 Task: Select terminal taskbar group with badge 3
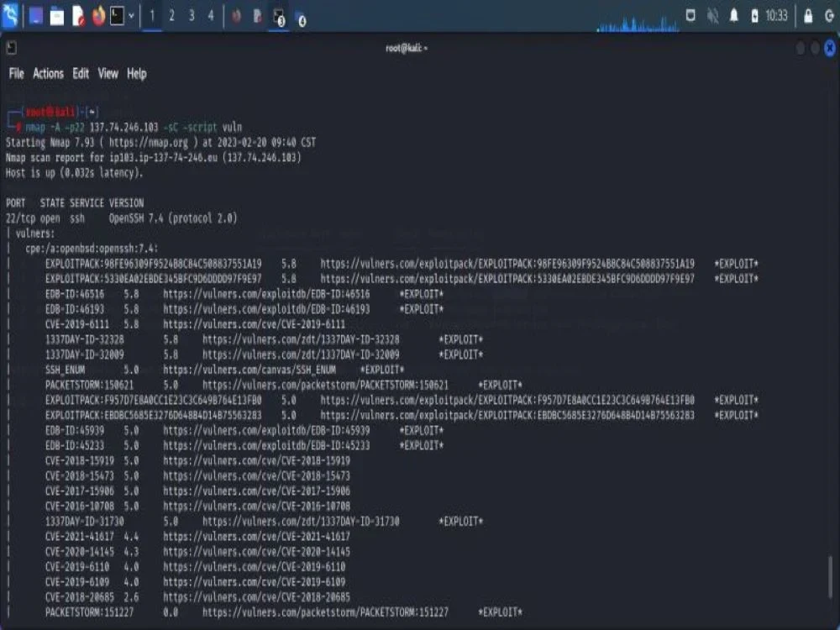pos(279,17)
